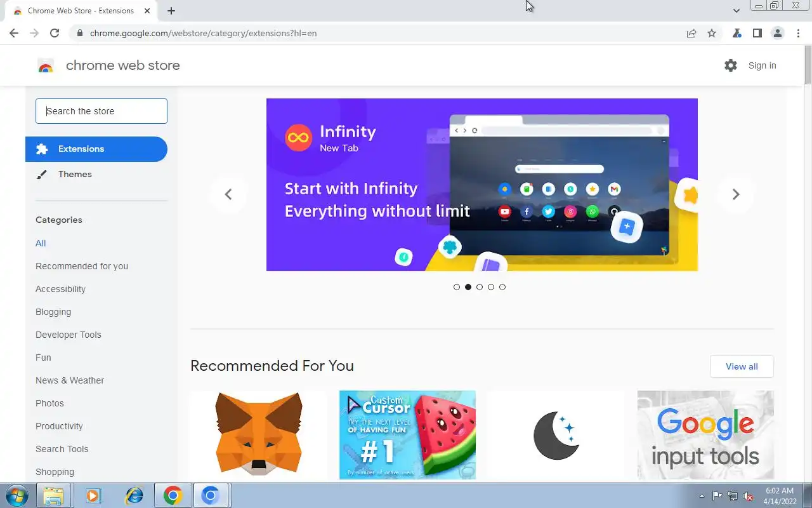Open the dark moon extension card
Viewport: 812px width, 508px height.
click(x=556, y=435)
